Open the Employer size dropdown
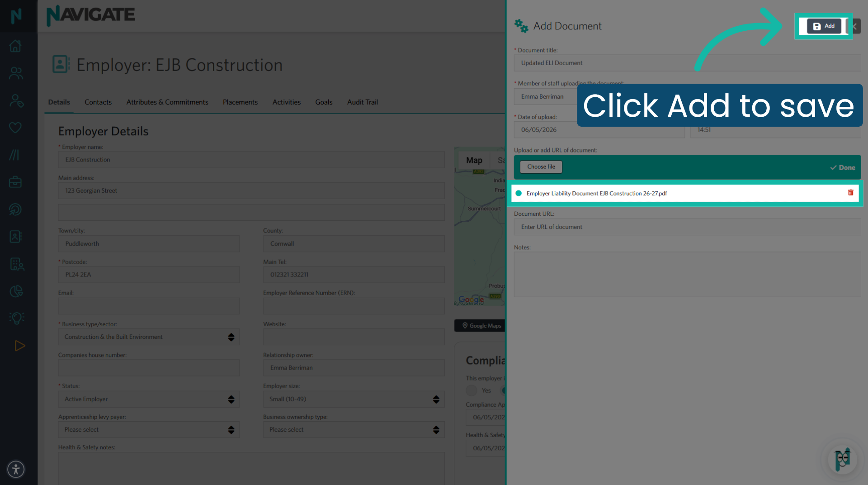Image resolution: width=868 pixels, height=485 pixels. (354, 399)
